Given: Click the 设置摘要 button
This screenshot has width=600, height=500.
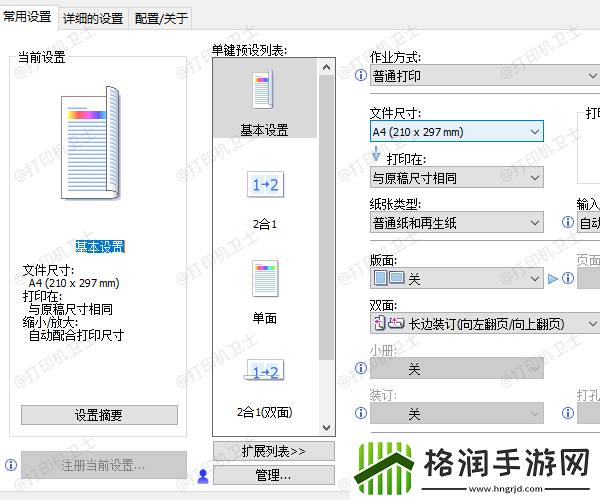Looking at the screenshot, I should 99,415.
